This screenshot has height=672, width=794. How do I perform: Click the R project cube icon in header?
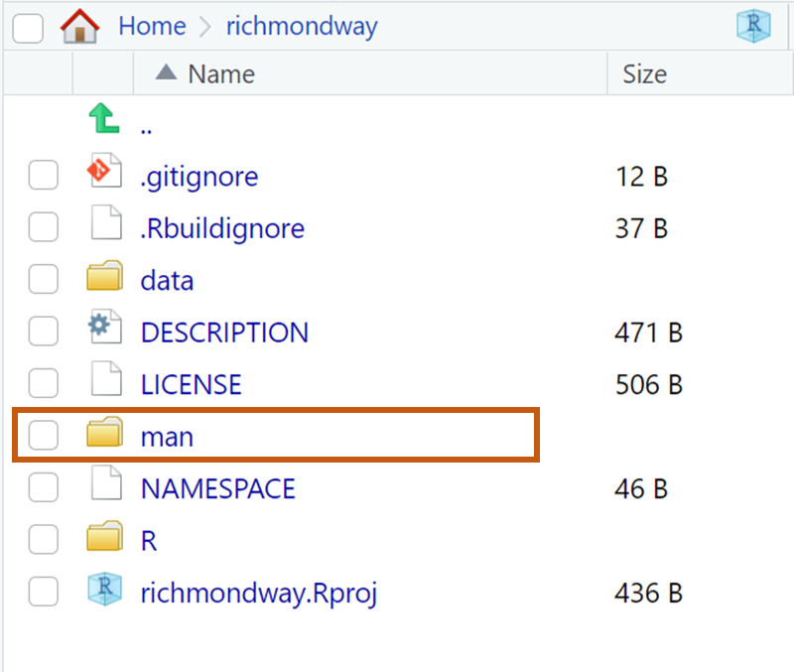(753, 27)
